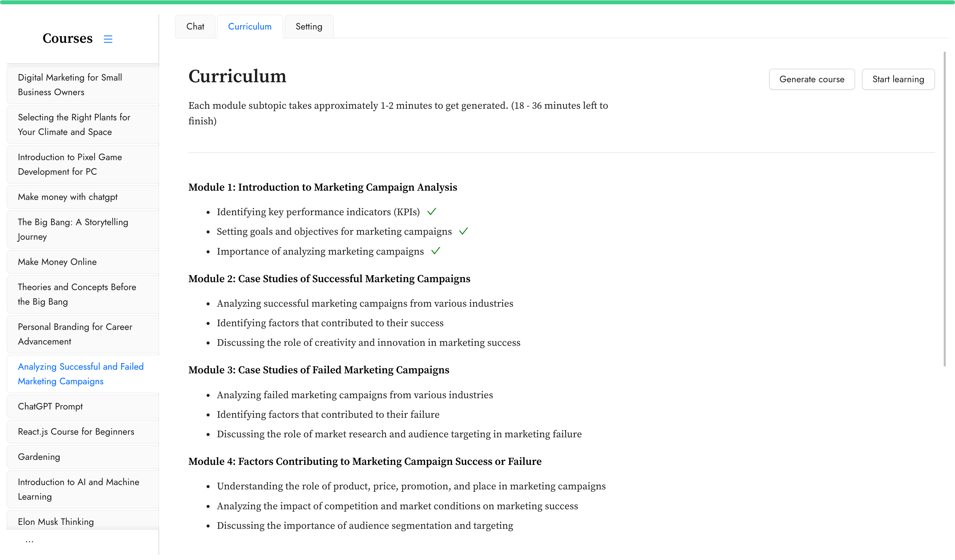The height and width of the screenshot is (560, 955).
Task: Click the curriculum panel vertical scrollbar
Action: [944, 209]
